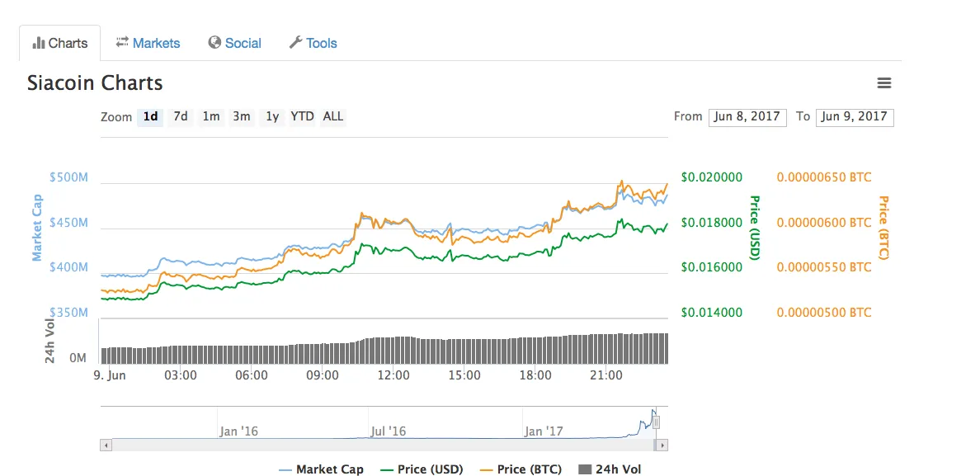Click the $0.018000 USD price axis label
Image resolution: width=980 pixels, height=476 pixels.
(x=711, y=223)
